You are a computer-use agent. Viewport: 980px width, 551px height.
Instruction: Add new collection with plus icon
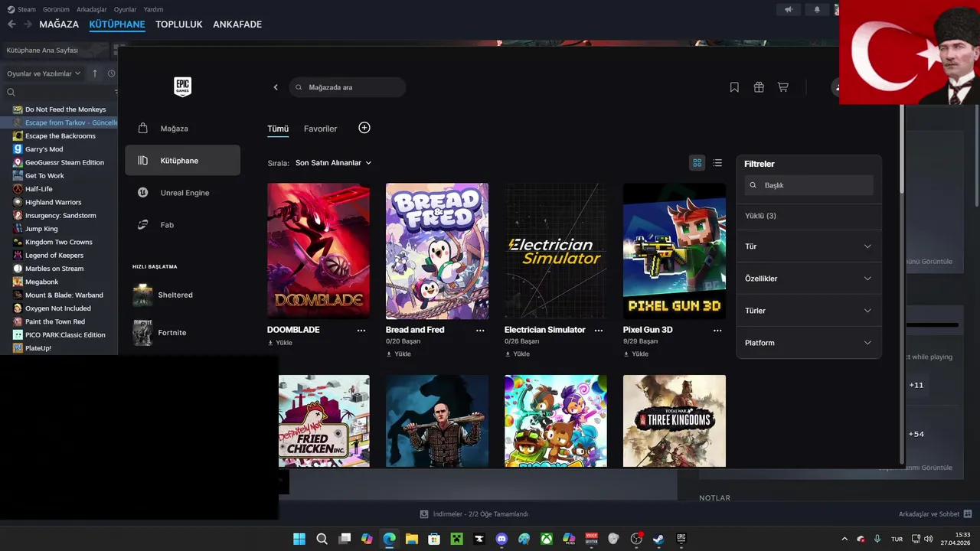tap(364, 128)
